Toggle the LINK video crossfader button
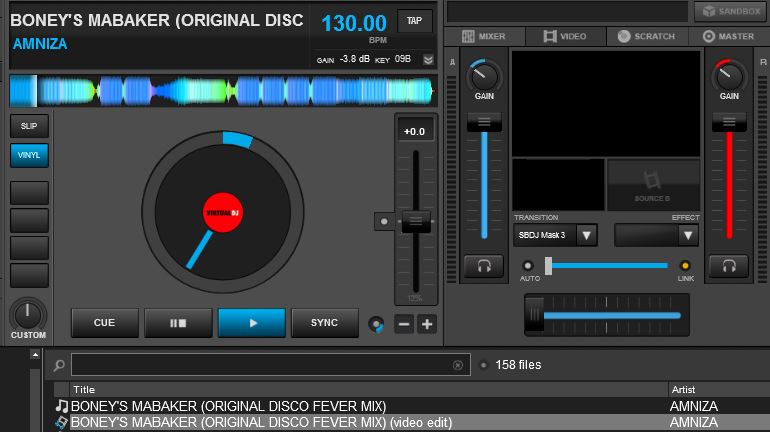 tap(685, 266)
